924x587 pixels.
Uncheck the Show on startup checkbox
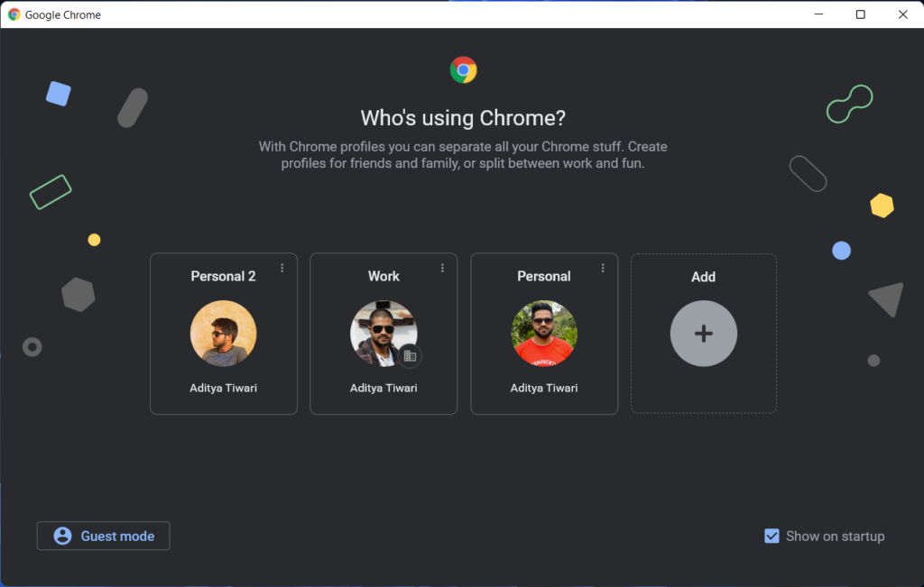(772, 536)
